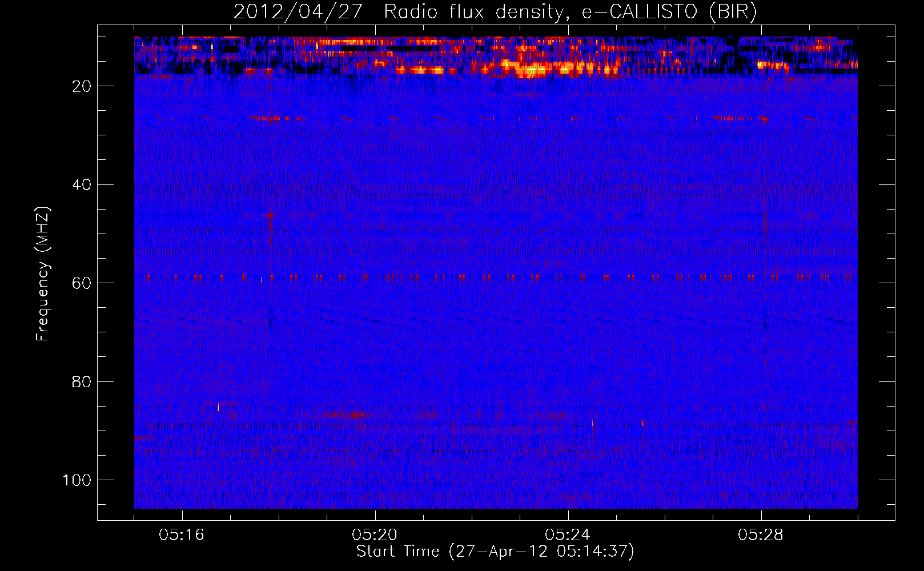Click the '20' frequency tick label
Viewport: 924px width, 571px height.
click(82, 86)
